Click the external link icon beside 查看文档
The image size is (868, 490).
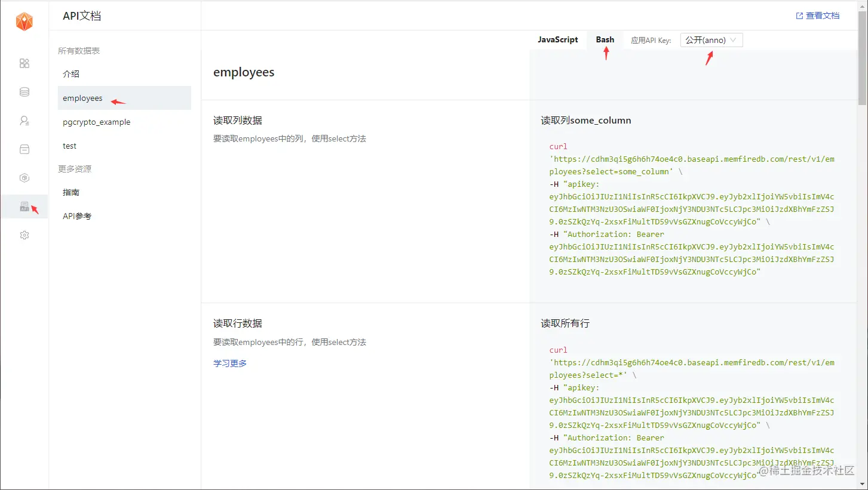tap(799, 16)
